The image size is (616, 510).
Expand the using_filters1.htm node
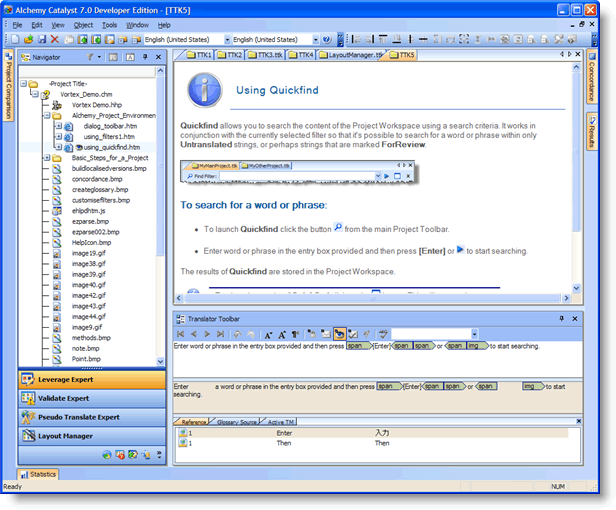click(58, 137)
